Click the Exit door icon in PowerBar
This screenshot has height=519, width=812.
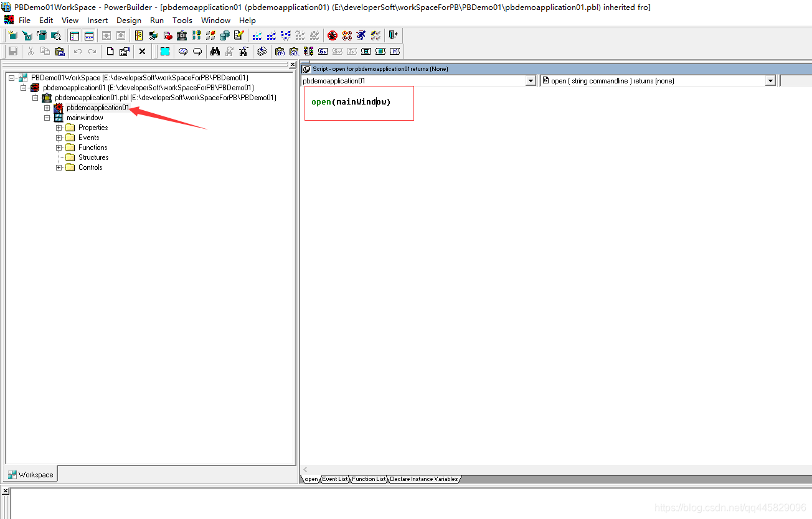click(393, 35)
